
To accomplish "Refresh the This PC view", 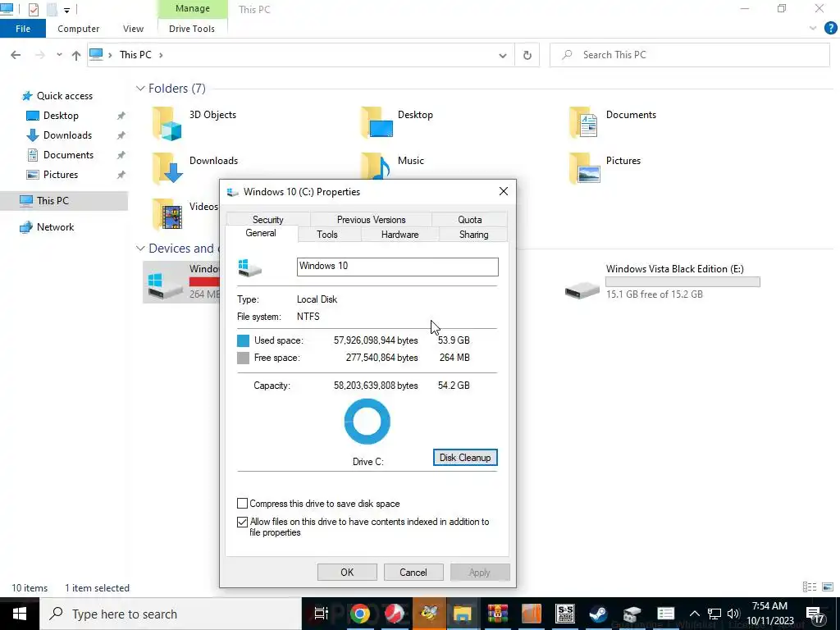I will coord(527,55).
